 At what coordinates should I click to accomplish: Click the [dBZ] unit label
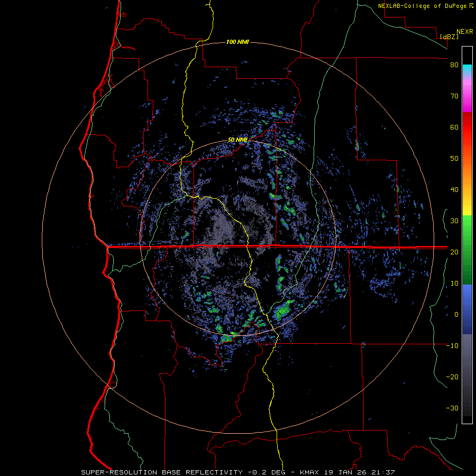click(x=449, y=36)
